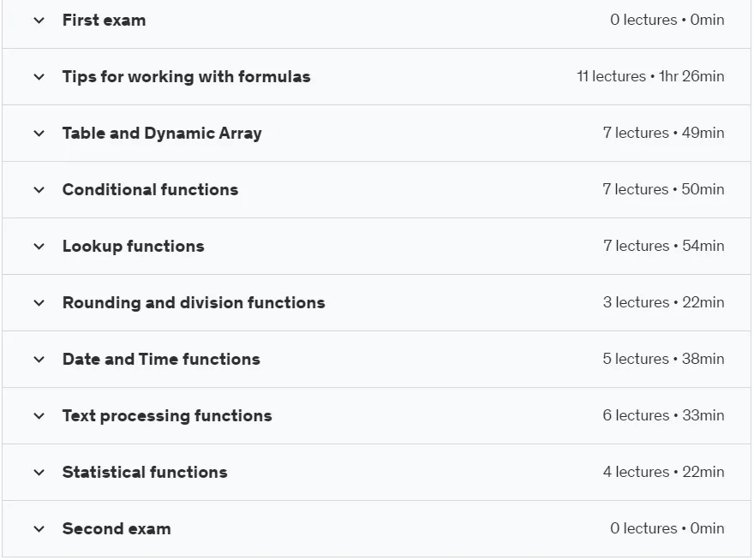
Task: Click the 6 lectures 33min summary
Action: coord(663,415)
